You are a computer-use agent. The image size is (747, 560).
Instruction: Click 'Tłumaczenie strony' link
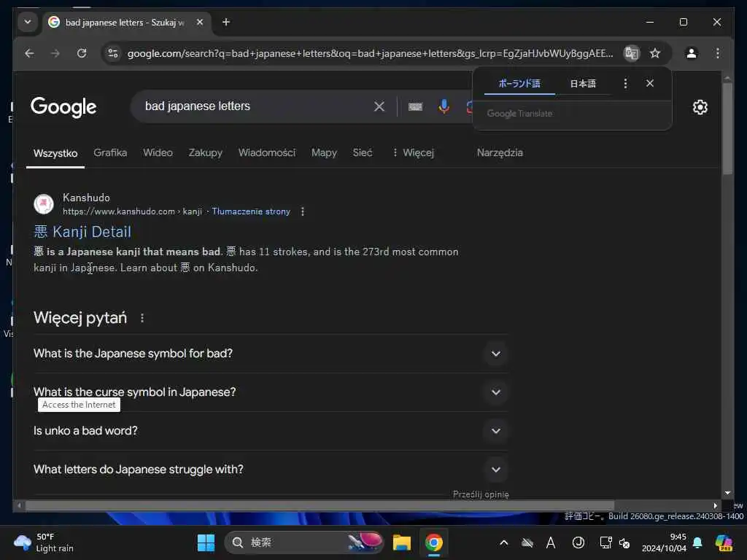[x=251, y=211]
